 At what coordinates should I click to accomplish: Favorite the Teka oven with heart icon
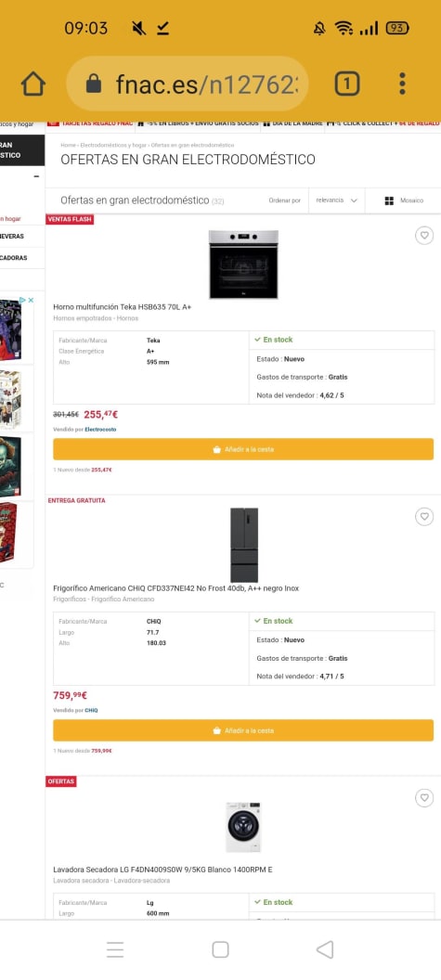(x=424, y=236)
